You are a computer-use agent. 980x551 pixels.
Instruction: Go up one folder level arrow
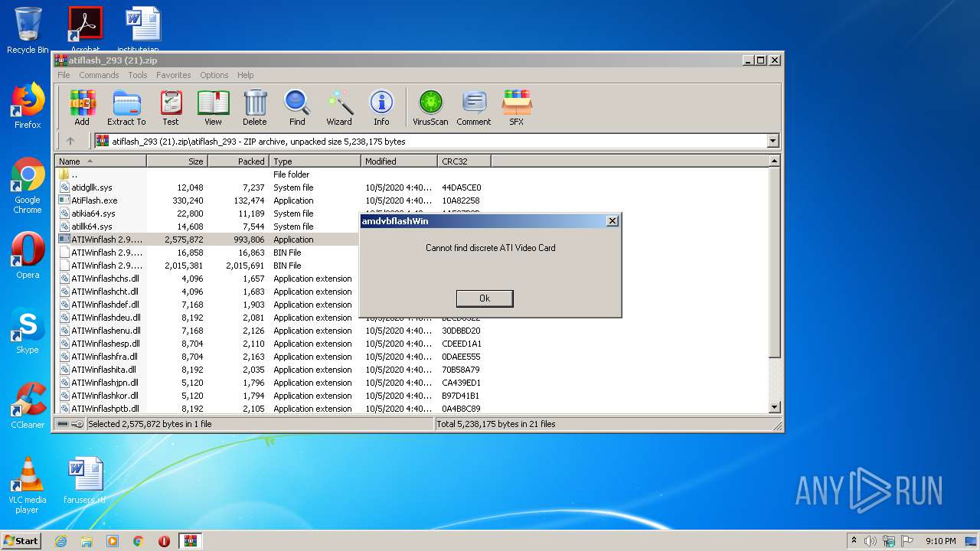70,141
